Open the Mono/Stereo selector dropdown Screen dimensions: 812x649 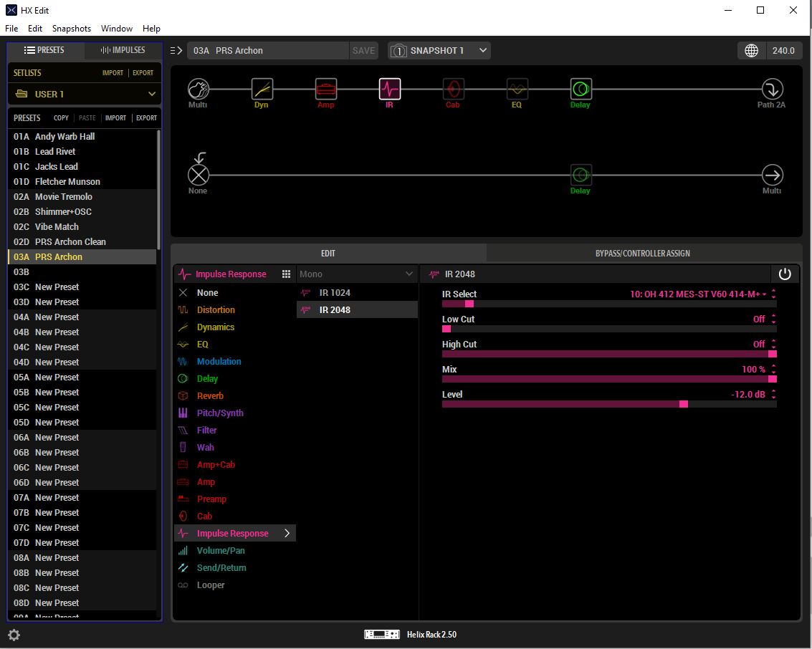tap(357, 274)
